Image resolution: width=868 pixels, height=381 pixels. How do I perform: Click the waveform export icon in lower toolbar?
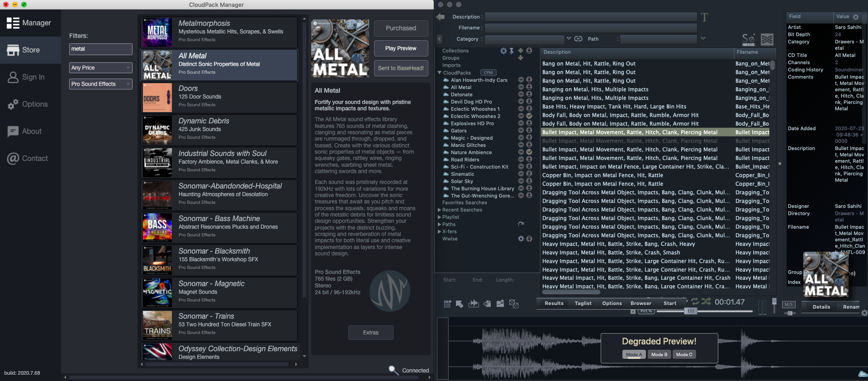point(474,303)
